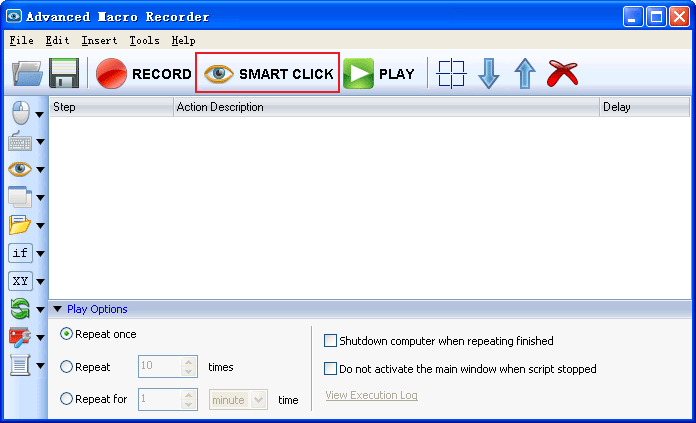Enable shutdown computer when repeating finished
Viewport: 696px width, 423px height.
[331, 341]
